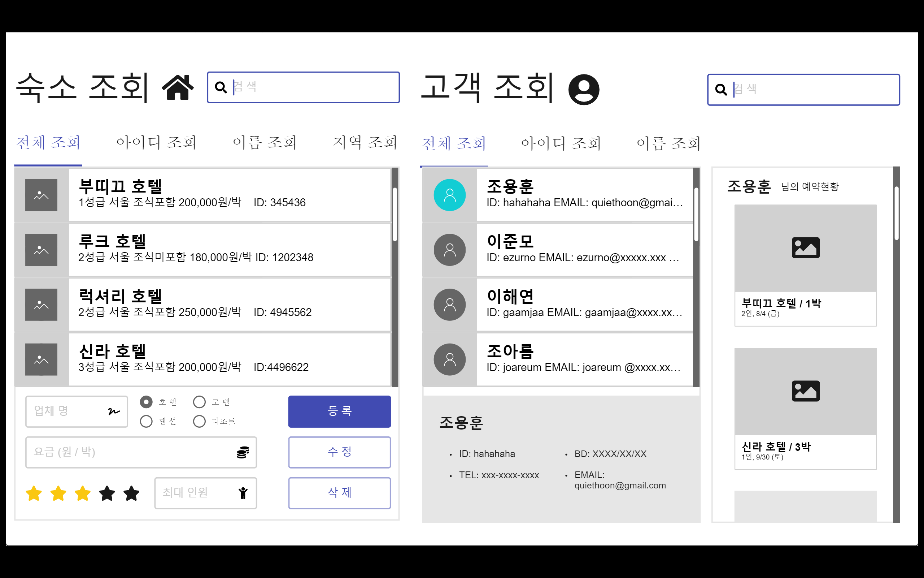Select customer 조아름 in the list
Viewport: 924px width, 578px height.
pyautogui.click(x=558, y=359)
